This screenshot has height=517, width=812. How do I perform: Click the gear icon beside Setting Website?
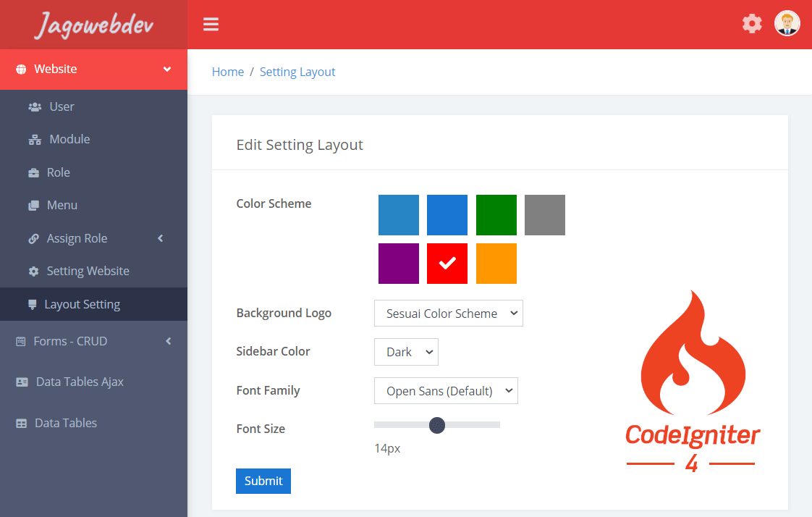(34, 272)
